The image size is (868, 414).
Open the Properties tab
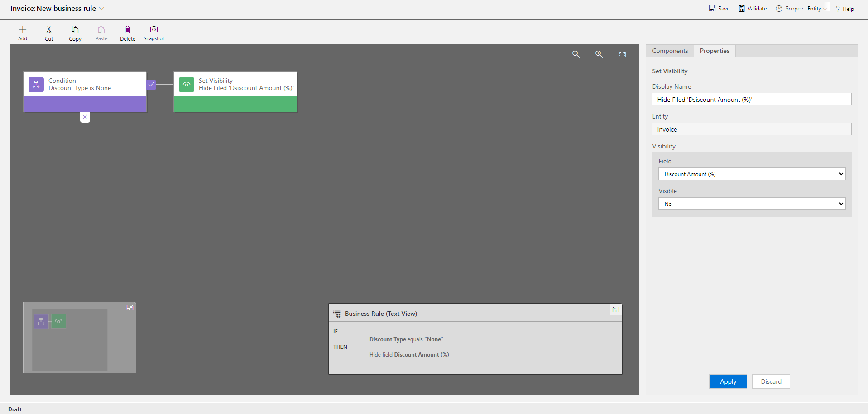(715, 51)
